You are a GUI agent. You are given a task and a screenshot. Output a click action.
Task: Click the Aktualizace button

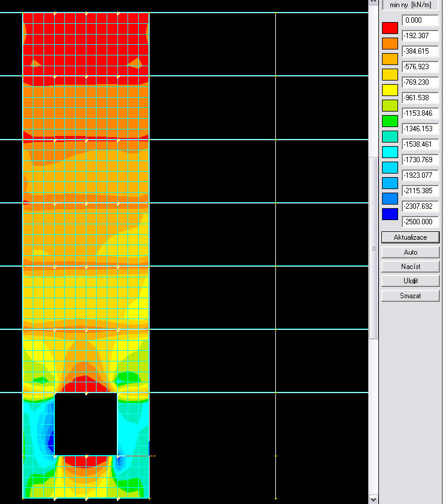tap(411, 237)
